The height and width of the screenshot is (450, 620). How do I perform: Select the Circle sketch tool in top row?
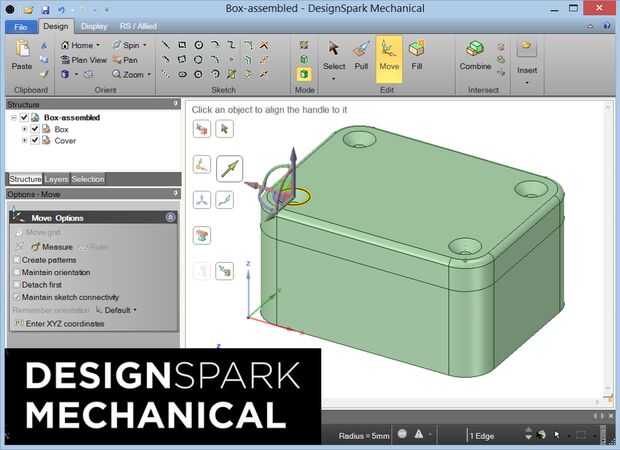click(x=198, y=45)
